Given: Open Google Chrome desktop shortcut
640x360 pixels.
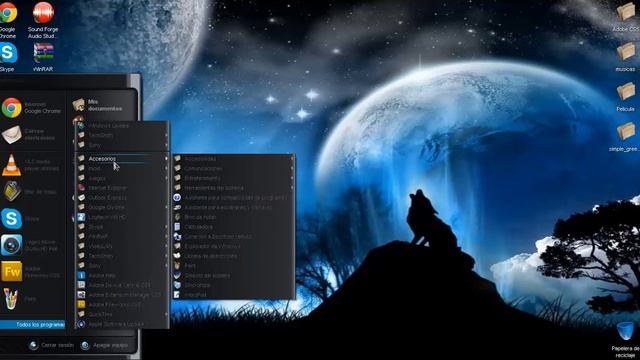Looking at the screenshot, I should point(8,20).
